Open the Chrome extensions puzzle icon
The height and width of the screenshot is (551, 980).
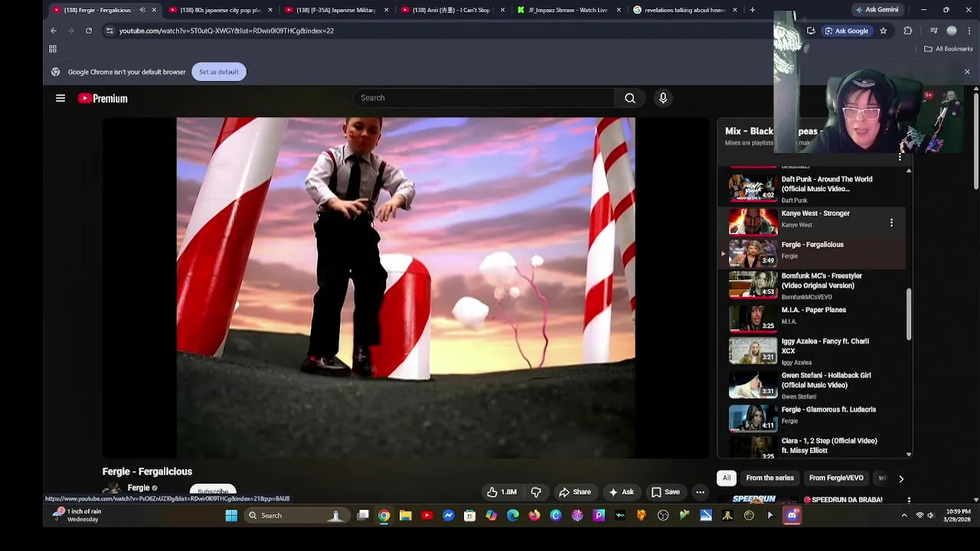tap(908, 31)
